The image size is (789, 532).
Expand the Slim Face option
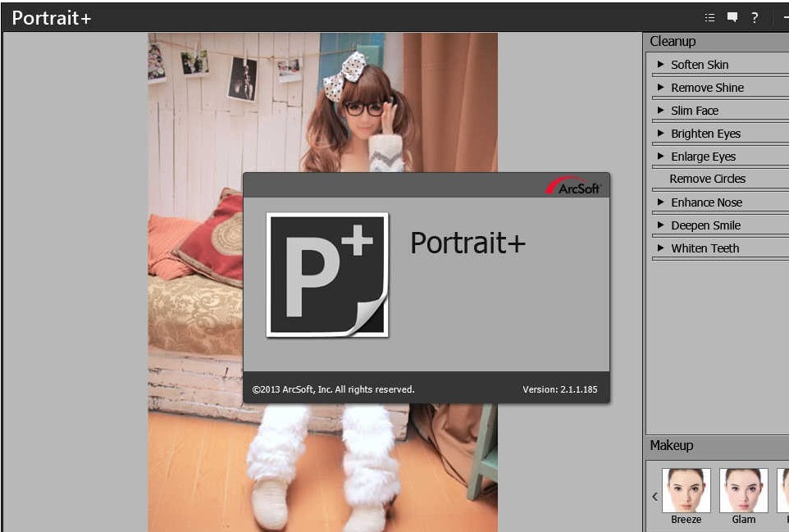(x=661, y=110)
